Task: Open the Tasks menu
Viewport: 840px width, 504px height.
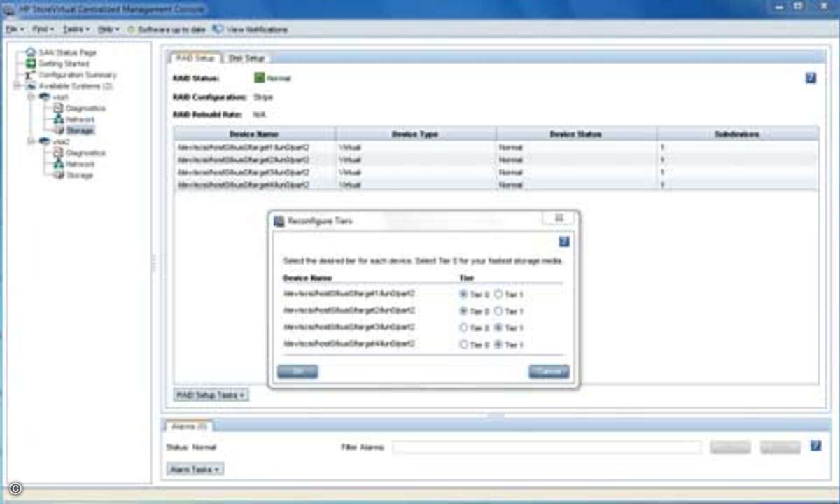Action: click(x=76, y=29)
